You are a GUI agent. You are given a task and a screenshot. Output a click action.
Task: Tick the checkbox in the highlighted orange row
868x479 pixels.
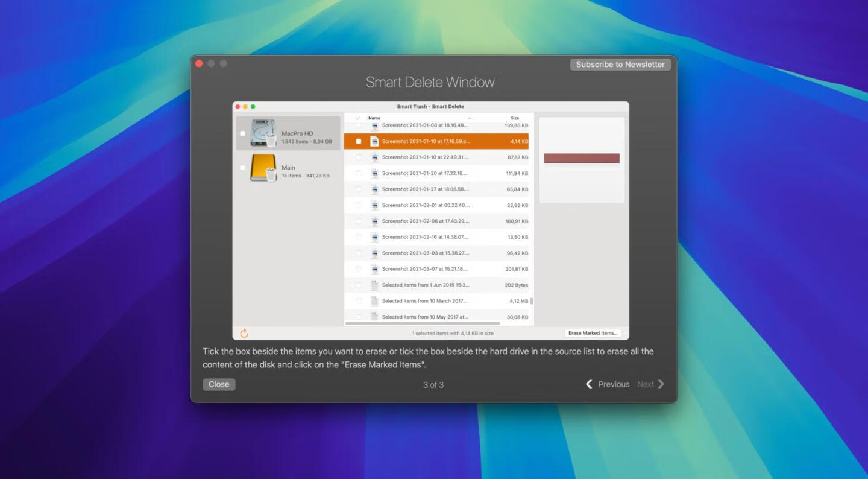tap(359, 141)
